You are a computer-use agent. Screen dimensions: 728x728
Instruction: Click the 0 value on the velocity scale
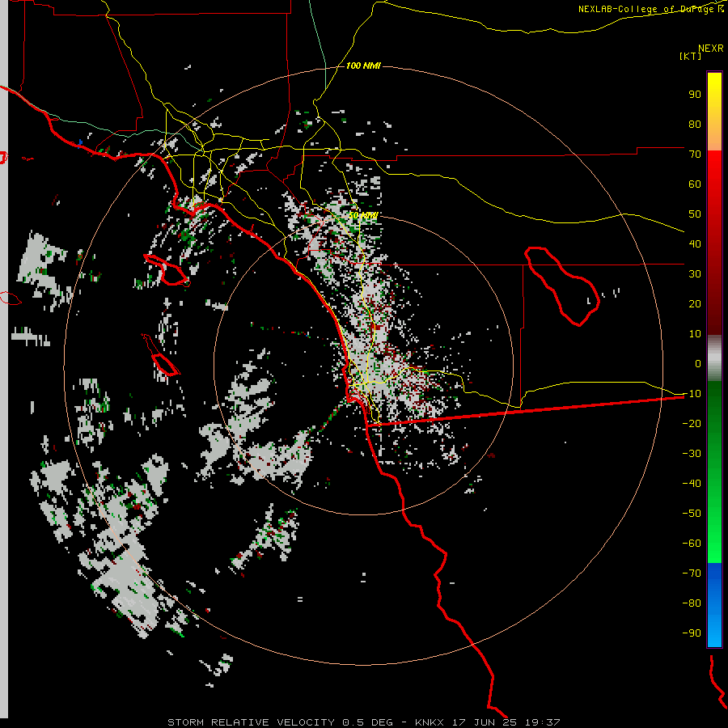point(698,363)
